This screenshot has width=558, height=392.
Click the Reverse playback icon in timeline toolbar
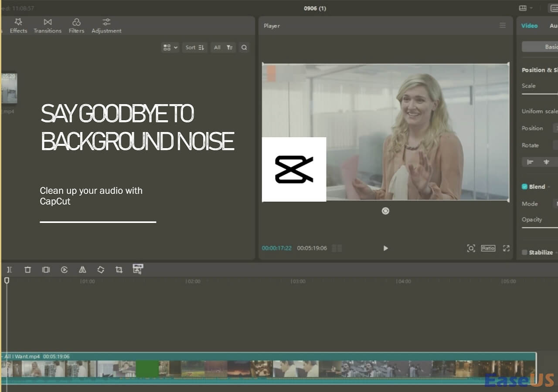64,270
